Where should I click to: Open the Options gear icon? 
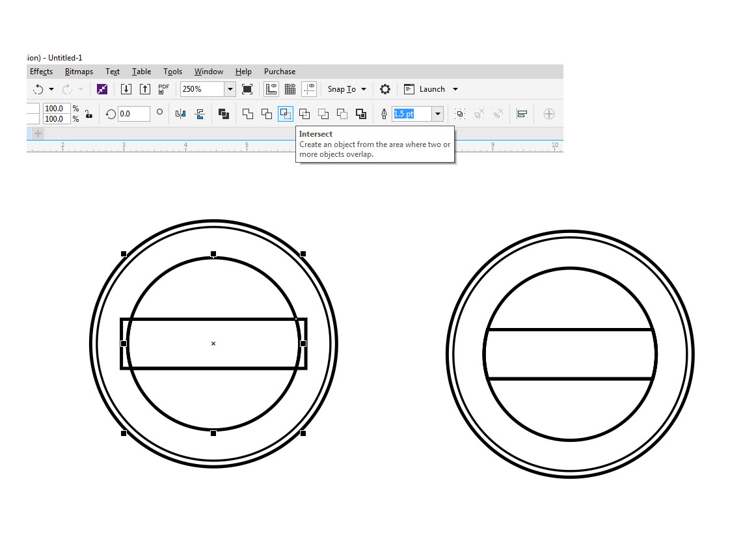click(x=385, y=89)
